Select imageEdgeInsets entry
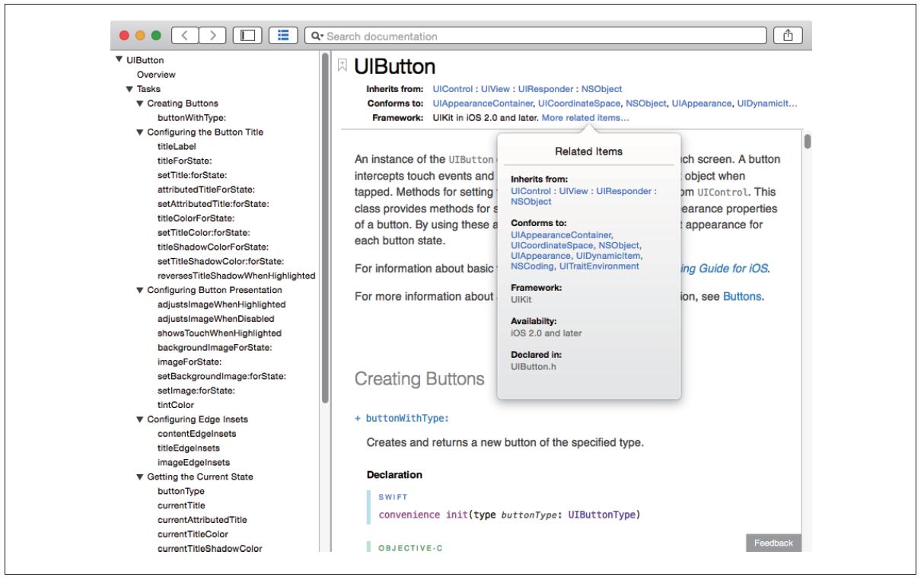Viewport: 924px width, 580px height. (193, 463)
